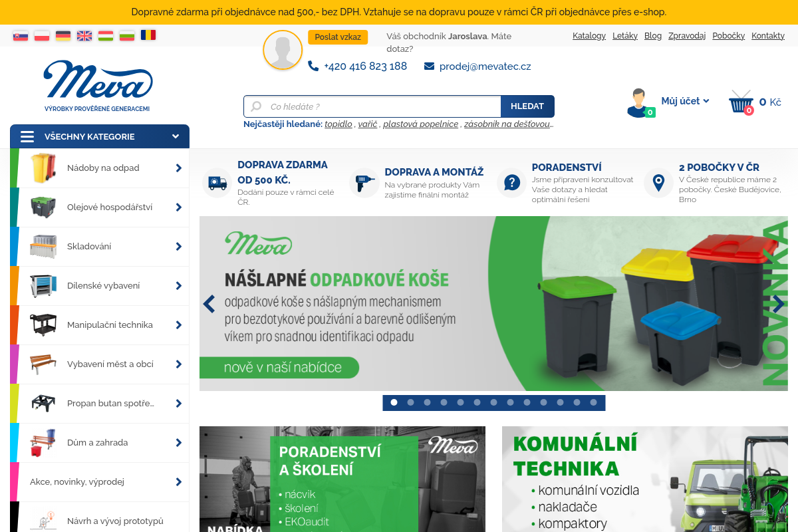Expand Olejové hospodářství chevron
The width and height of the screenshot is (798, 532).
[178, 207]
